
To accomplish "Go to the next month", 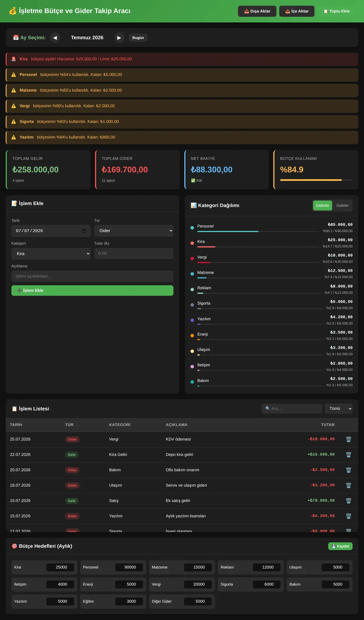I will point(119,38).
